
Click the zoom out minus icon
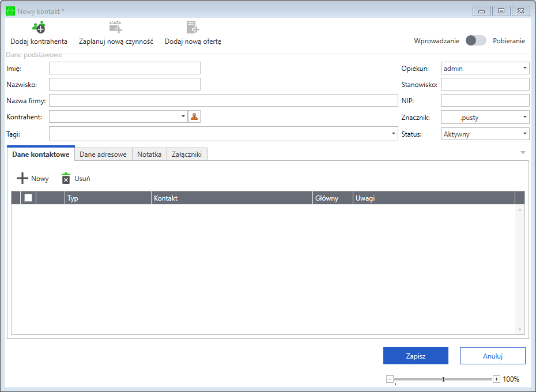[x=390, y=379]
